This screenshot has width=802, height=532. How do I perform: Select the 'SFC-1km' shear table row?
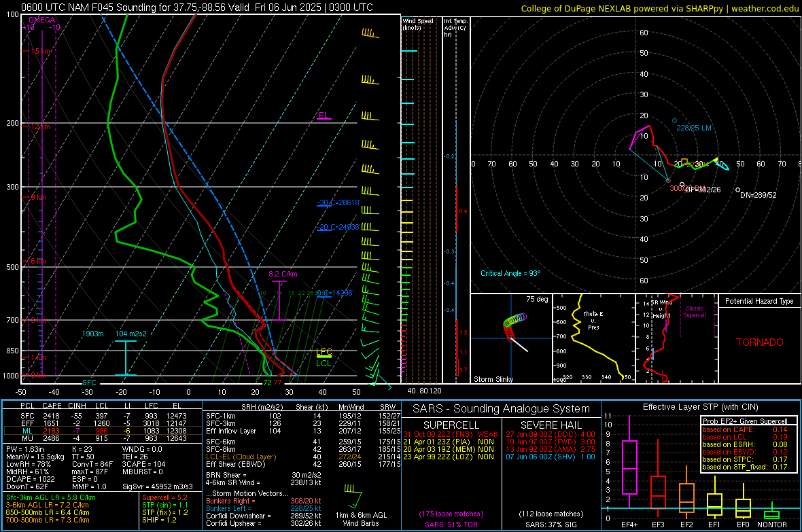click(x=303, y=416)
